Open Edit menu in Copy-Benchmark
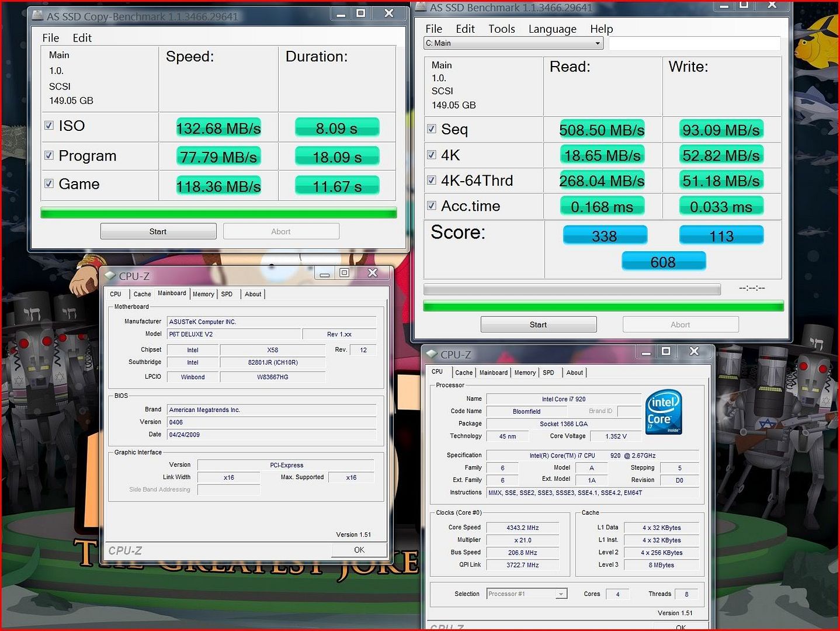This screenshot has width=840, height=631. [x=82, y=38]
